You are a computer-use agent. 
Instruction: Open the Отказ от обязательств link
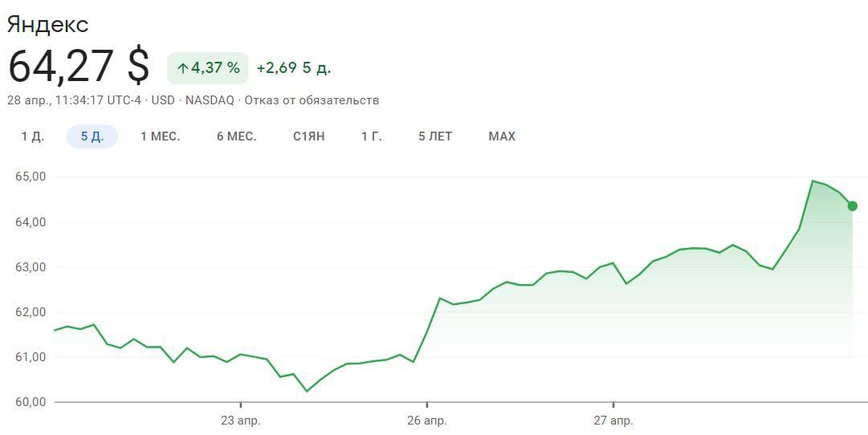point(312,100)
